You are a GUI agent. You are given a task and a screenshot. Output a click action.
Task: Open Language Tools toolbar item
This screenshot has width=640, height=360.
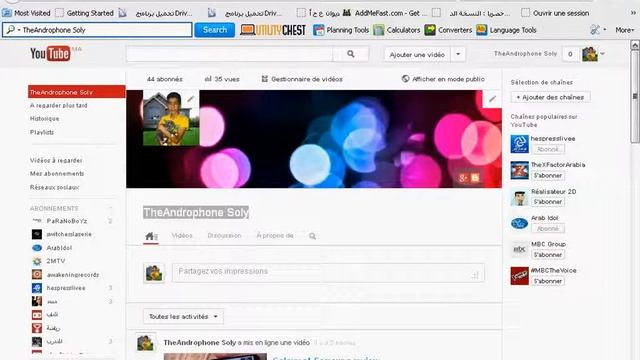pos(506,30)
